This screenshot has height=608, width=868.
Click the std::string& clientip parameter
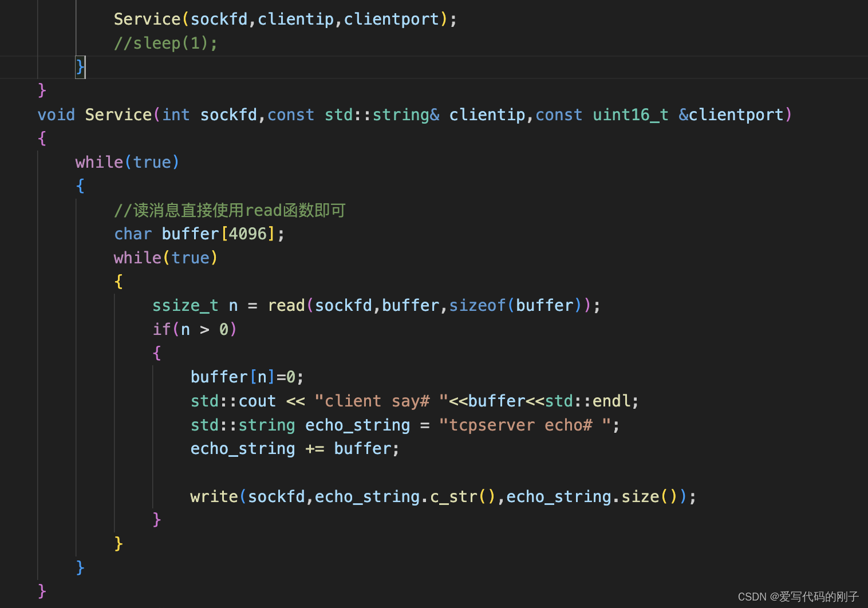[425, 115]
